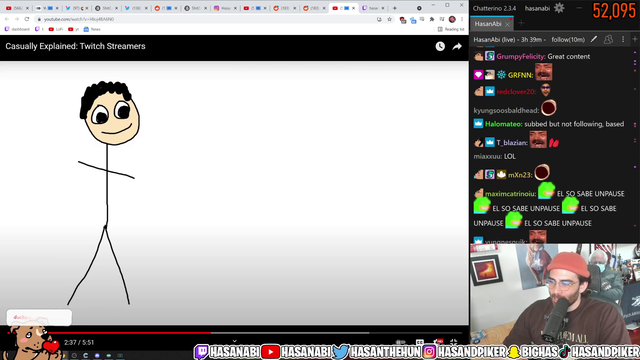Click the browser forward arrow

pos(17,19)
